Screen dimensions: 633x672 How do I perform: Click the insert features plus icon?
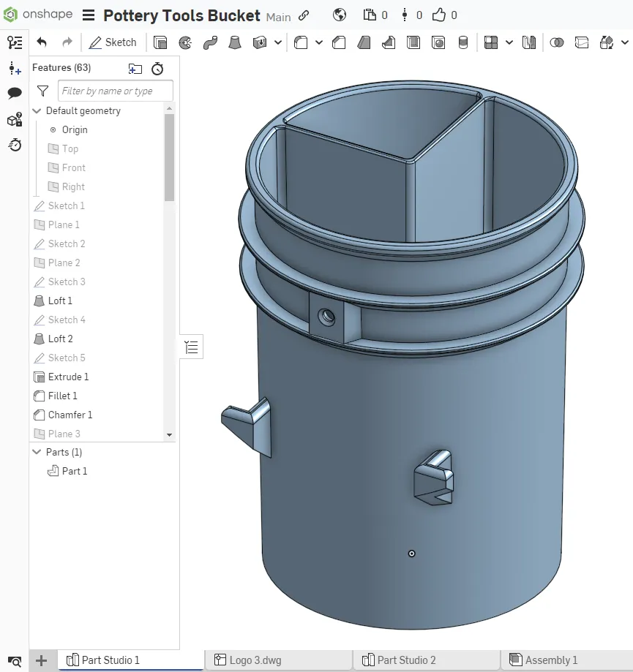[x=15, y=68]
